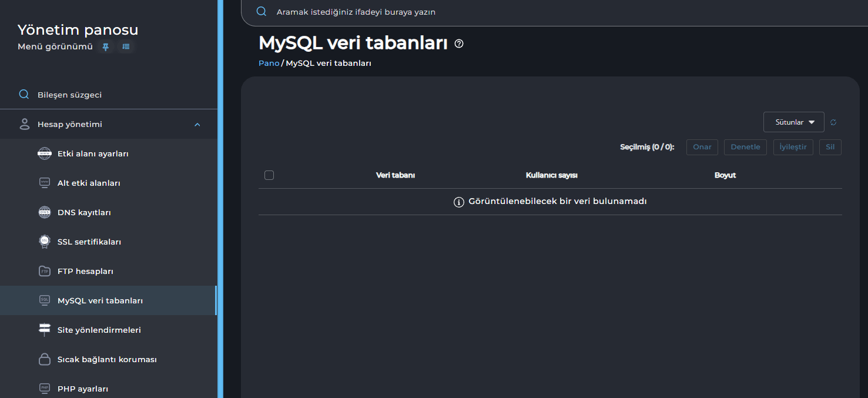Click the pin icon beside Menü görünümü

click(x=106, y=47)
